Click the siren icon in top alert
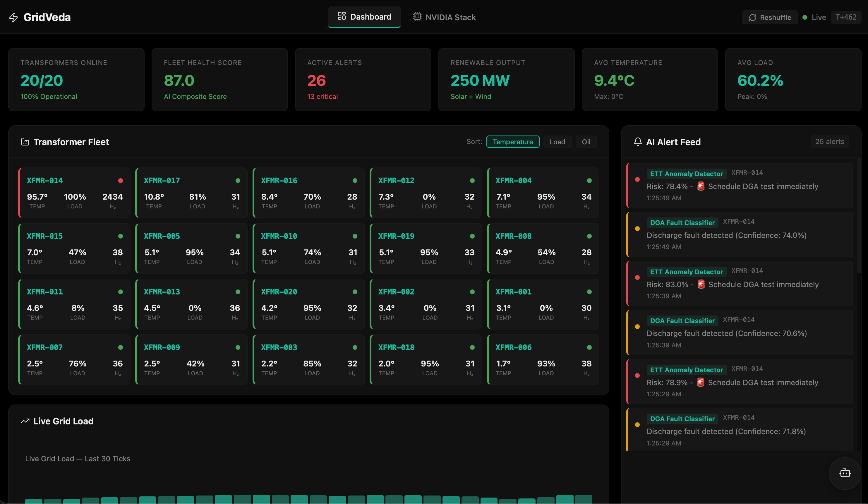This screenshot has height=504, width=868. pyautogui.click(x=701, y=186)
